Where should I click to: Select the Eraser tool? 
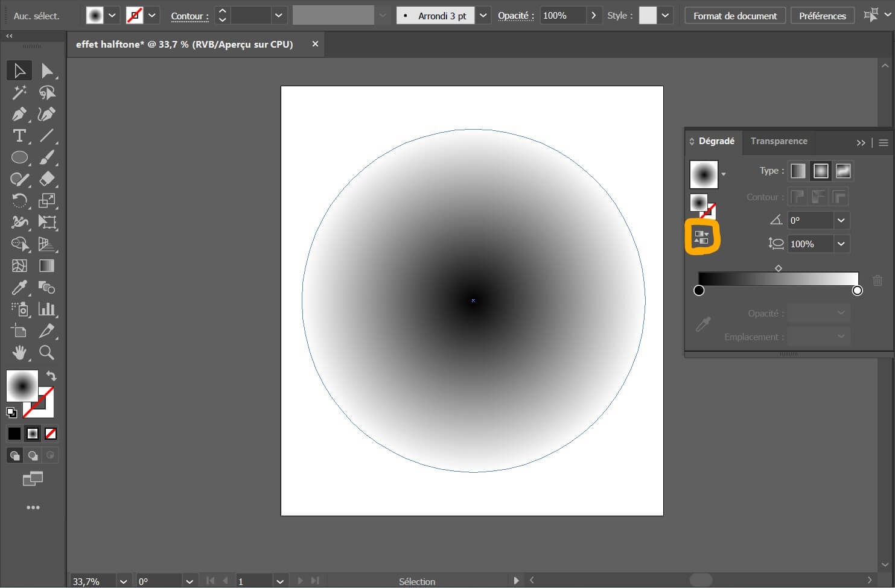47,179
